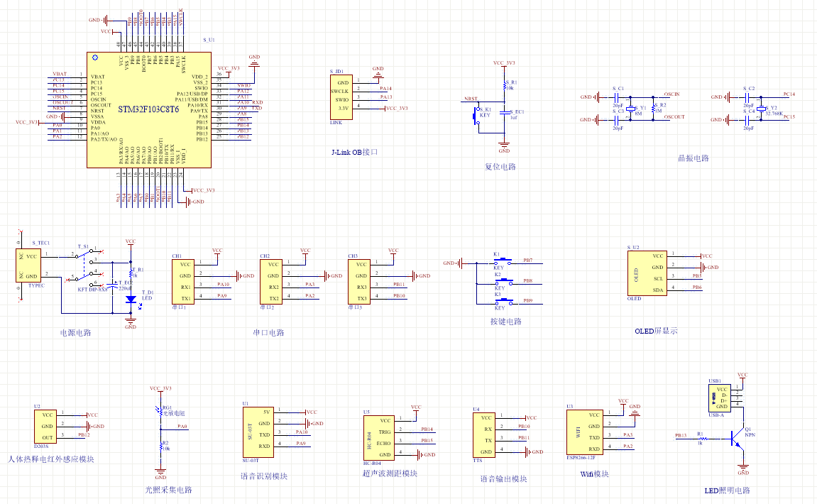The image size is (817, 504).
Task: Click the "光照采集电路" section label
Action: click(168, 490)
